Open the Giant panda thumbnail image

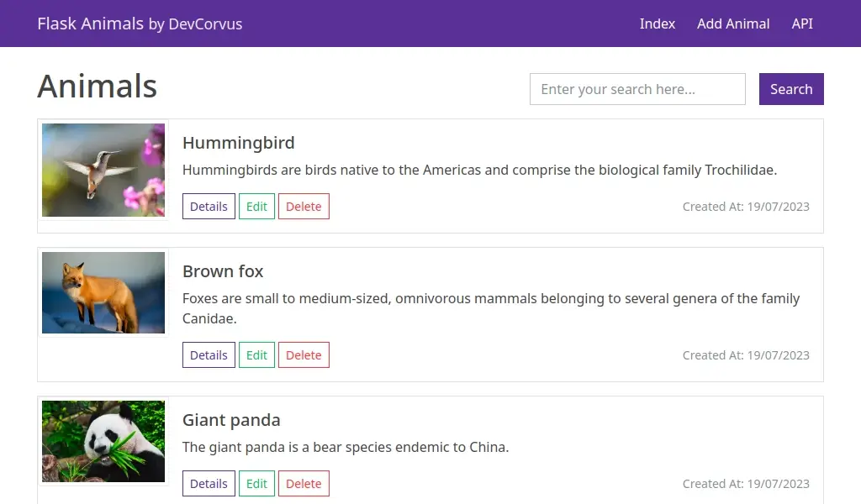pyautogui.click(x=103, y=441)
